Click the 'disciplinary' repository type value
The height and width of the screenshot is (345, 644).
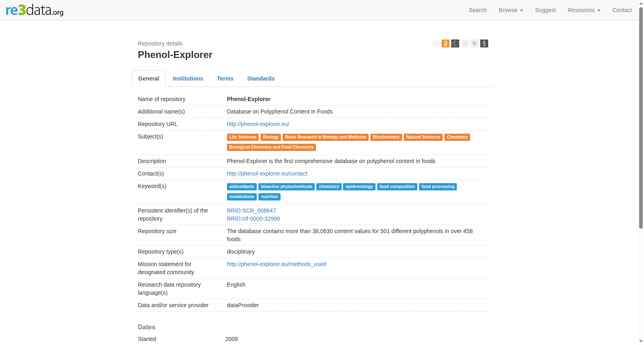click(x=241, y=252)
